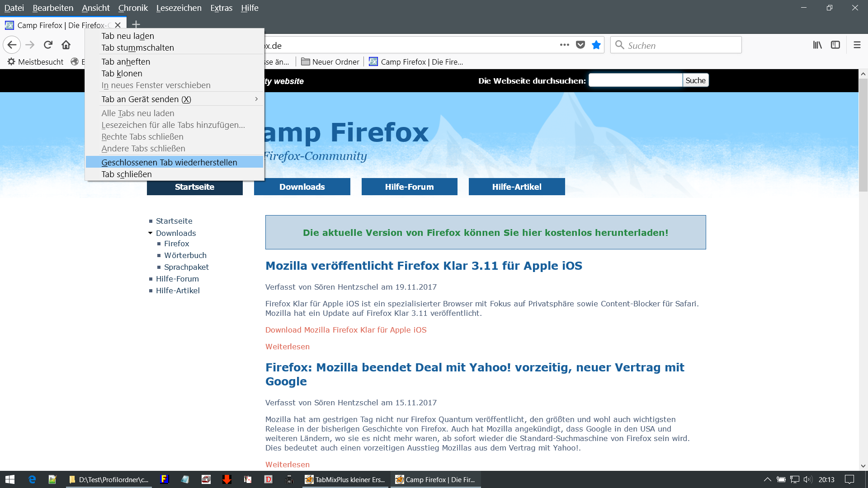
Task: Save page to Pocket icon
Action: pyautogui.click(x=580, y=45)
